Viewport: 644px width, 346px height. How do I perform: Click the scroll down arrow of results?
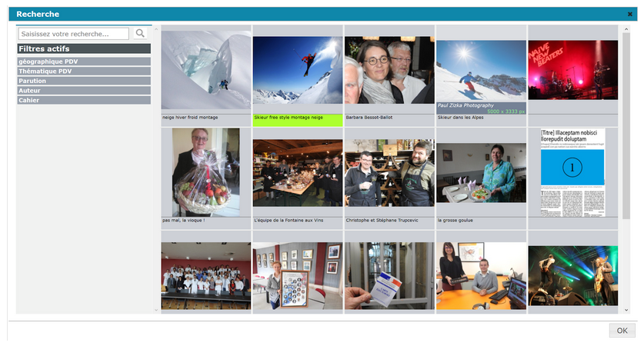[626, 309]
